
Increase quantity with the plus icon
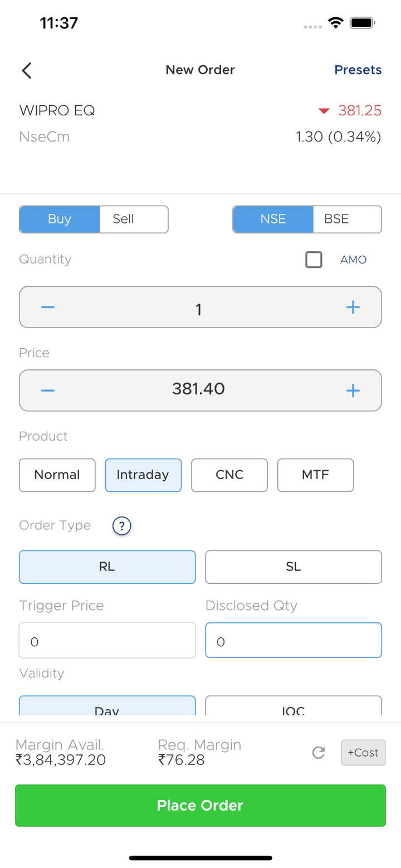(x=353, y=308)
